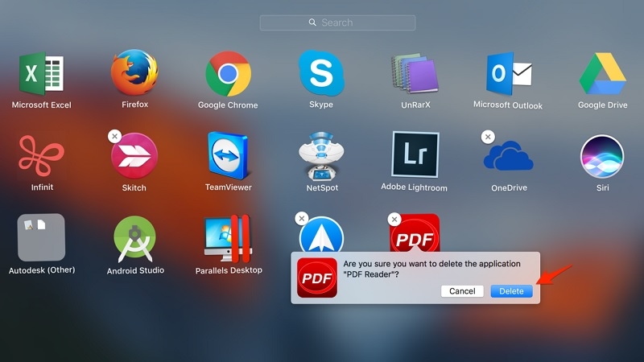This screenshot has width=644, height=362.
Task: Click the "Google Drive" label text
Action: 602,105
